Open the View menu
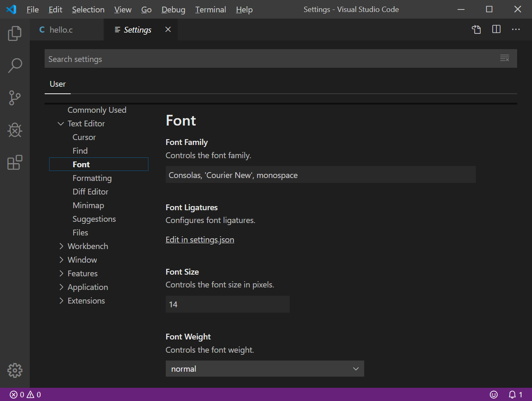532x401 pixels. point(123,9)
